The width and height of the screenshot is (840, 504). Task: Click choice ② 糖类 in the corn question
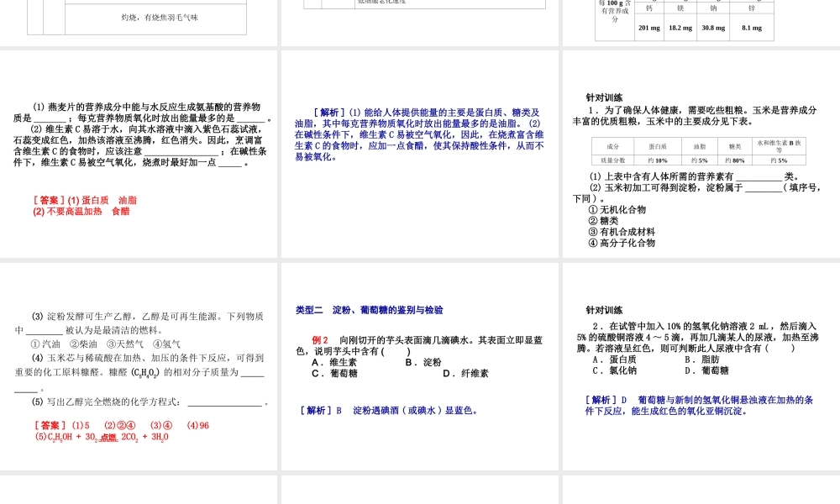[x=603, y=221]
